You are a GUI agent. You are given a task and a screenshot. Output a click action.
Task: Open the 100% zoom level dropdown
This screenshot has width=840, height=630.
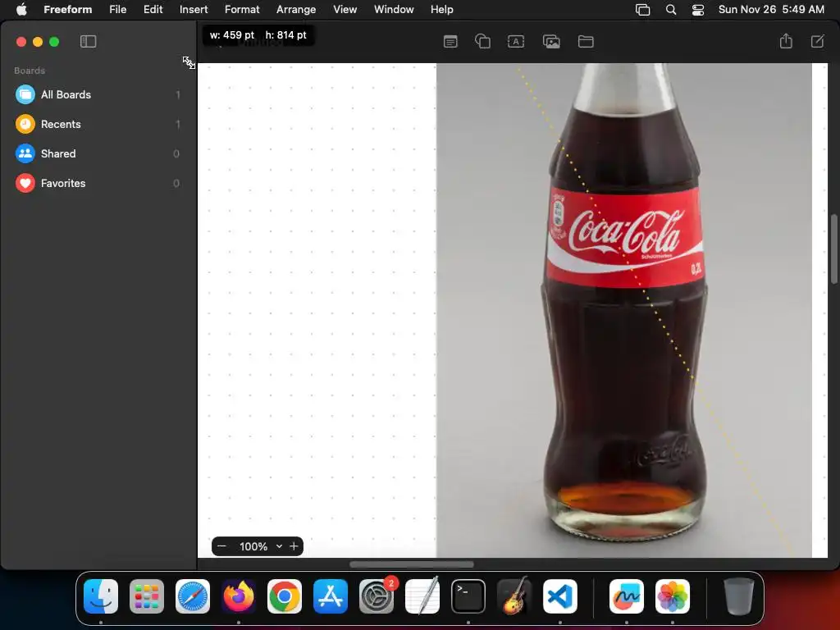click(260, 546)
